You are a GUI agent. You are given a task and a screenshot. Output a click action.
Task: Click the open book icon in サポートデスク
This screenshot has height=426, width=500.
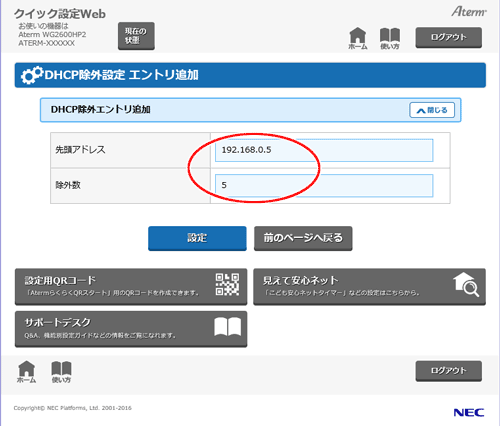pos(227,327)
